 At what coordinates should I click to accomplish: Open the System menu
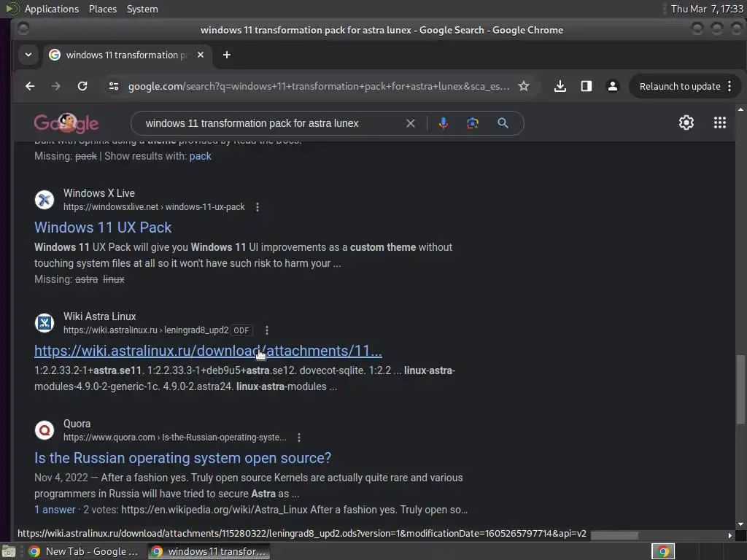(x=142, y=9)
